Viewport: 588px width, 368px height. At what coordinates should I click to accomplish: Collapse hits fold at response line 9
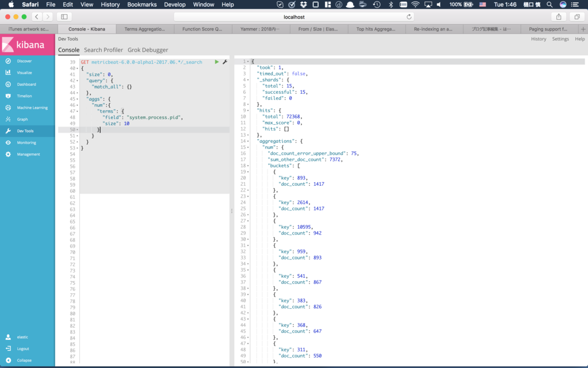point(248,110)
